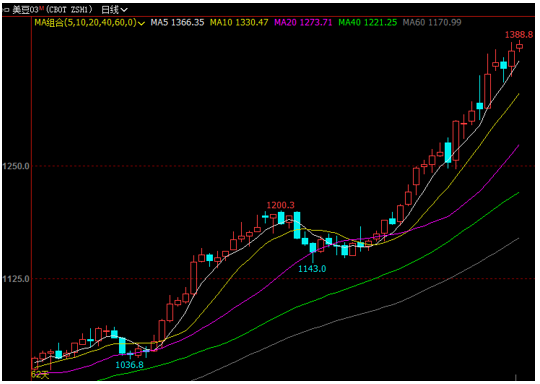This screenshot has height=384, width=540.
Task: Click the 1143.0 low price marker
Action: pos(312,269)
